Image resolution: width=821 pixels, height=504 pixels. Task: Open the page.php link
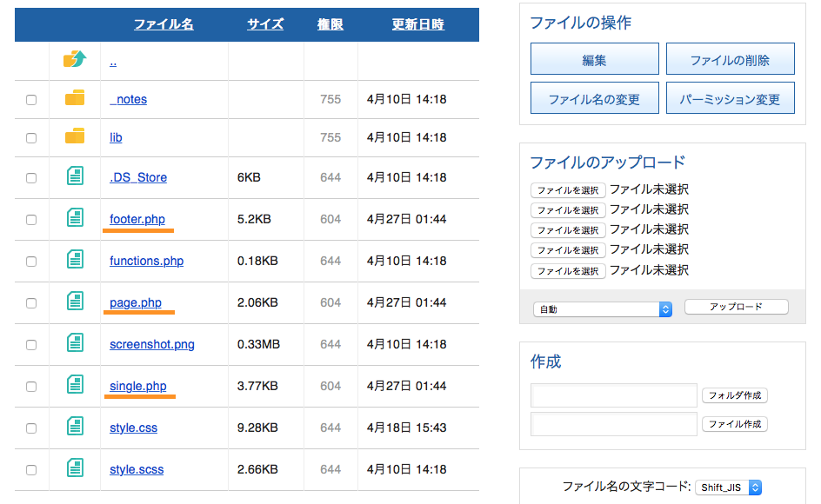click(x=136, y=302)
